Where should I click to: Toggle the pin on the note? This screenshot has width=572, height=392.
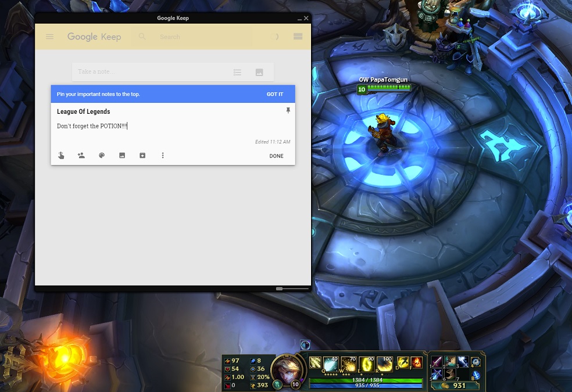(288, 110)
